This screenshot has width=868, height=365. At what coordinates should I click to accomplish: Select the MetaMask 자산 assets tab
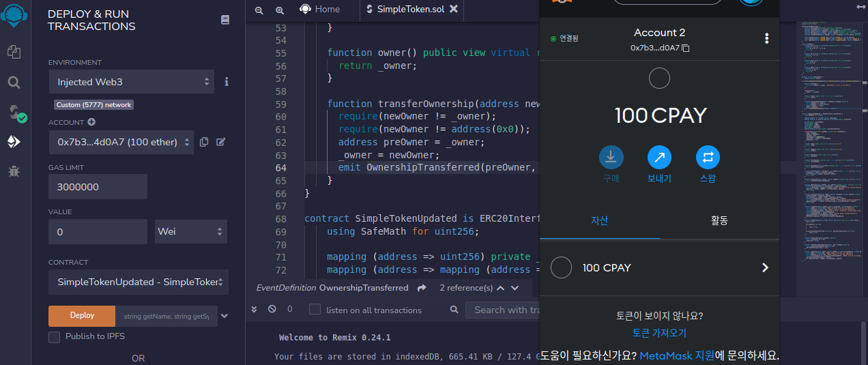[599, 220]
